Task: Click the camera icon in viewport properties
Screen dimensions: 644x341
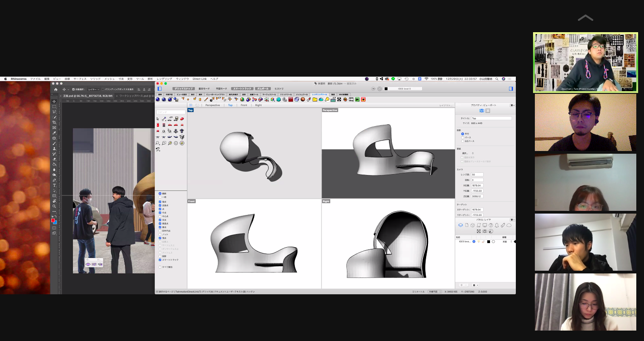Action: (x=482, y=111)
